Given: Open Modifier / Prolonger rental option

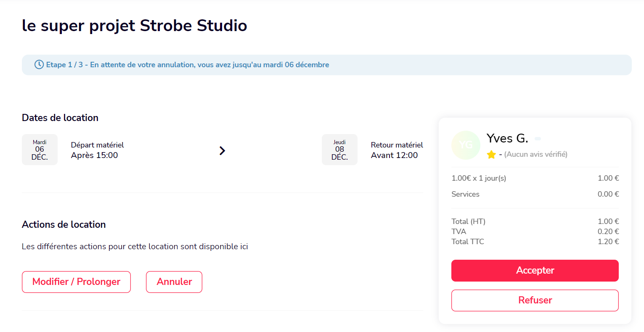Looking at the screenshot, I should [x=76, y=282].
